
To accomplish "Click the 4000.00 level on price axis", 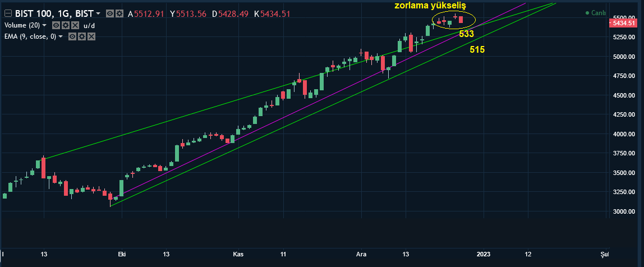I will click(623, 134).
